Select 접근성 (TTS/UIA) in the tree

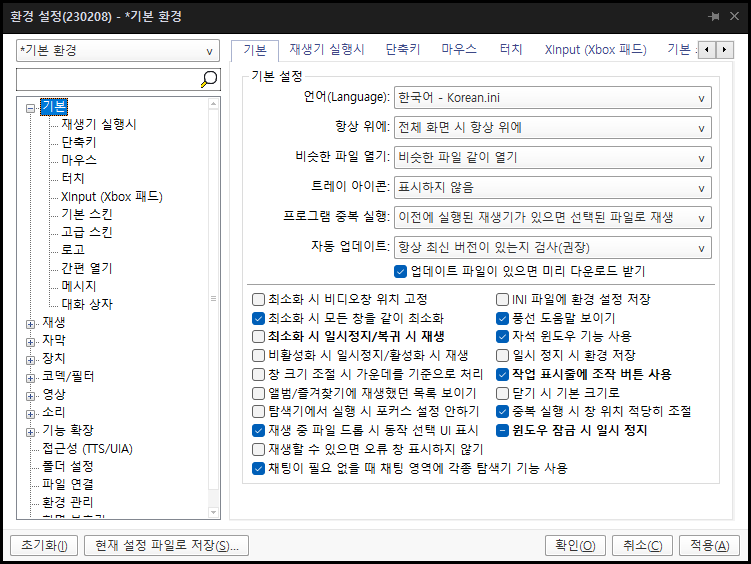click(x=87, y=449)
